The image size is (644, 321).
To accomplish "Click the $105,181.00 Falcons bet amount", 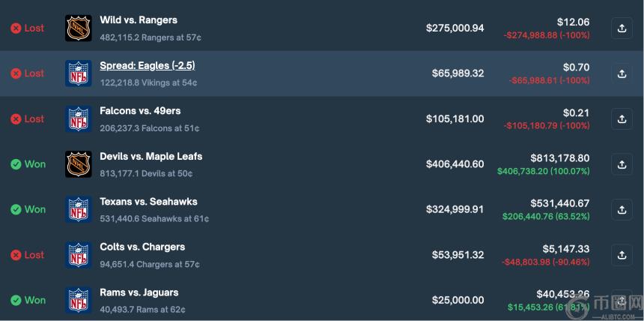I will 455,118.
